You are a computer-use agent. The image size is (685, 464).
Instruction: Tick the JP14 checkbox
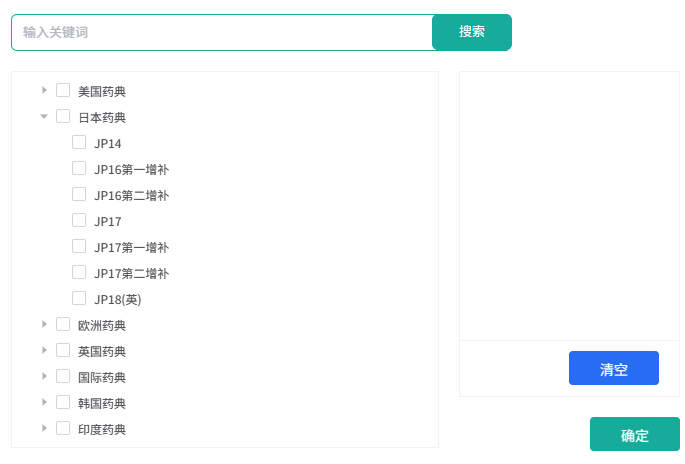click(x=79, y=142)
